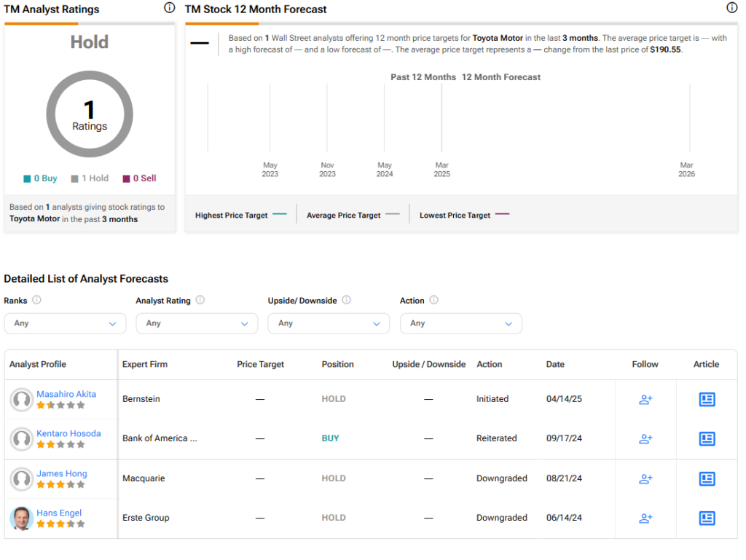Open the Analyst Rating filter dropdown

(197, 323)
